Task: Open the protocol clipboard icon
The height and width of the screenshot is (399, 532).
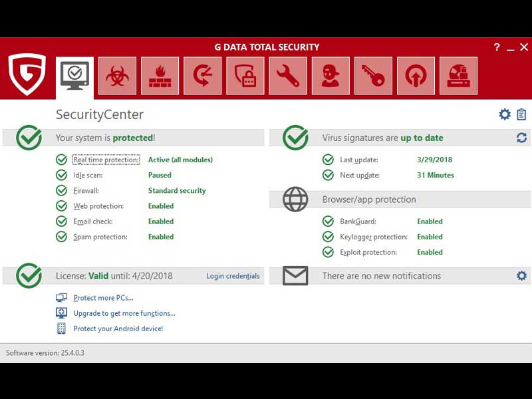Action: pyautogui.click(x=521, y=114)
